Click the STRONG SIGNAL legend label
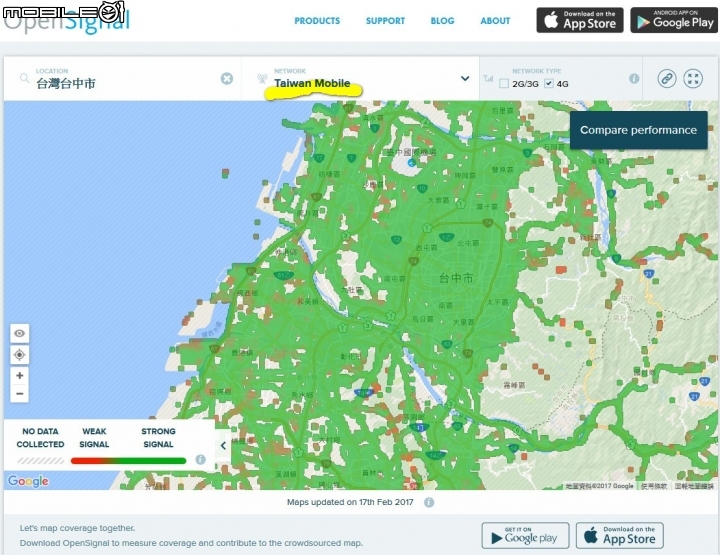 158,438
